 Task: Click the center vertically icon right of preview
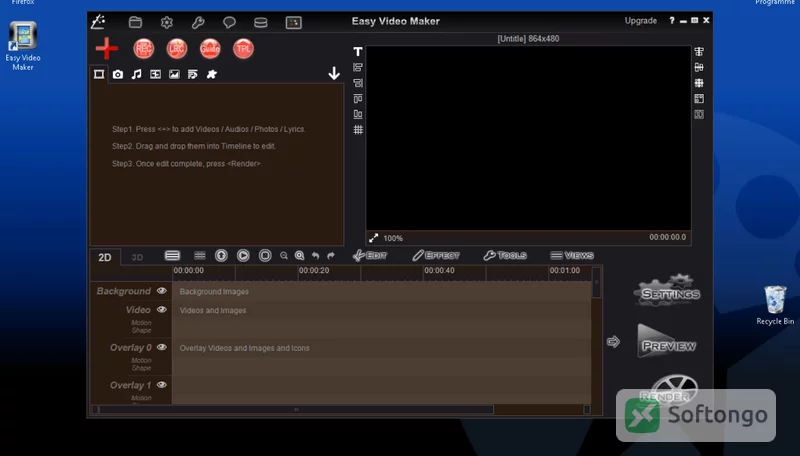point(699,67)
